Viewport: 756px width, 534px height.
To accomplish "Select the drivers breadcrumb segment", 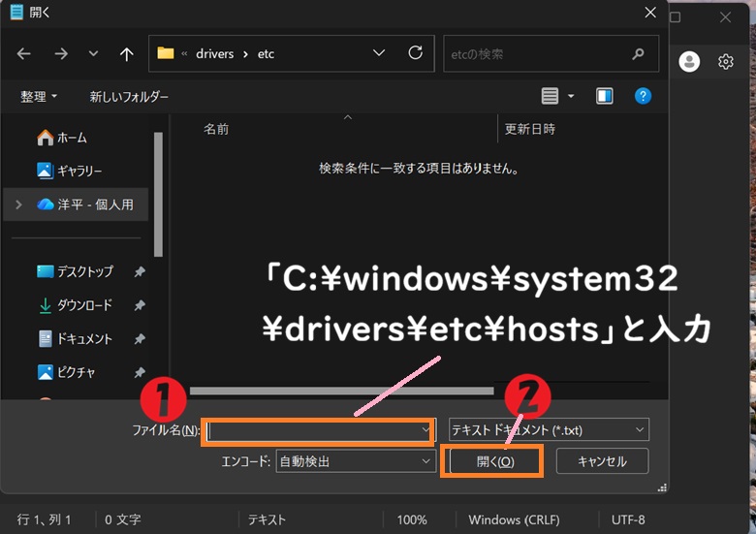I will (214, 53).
